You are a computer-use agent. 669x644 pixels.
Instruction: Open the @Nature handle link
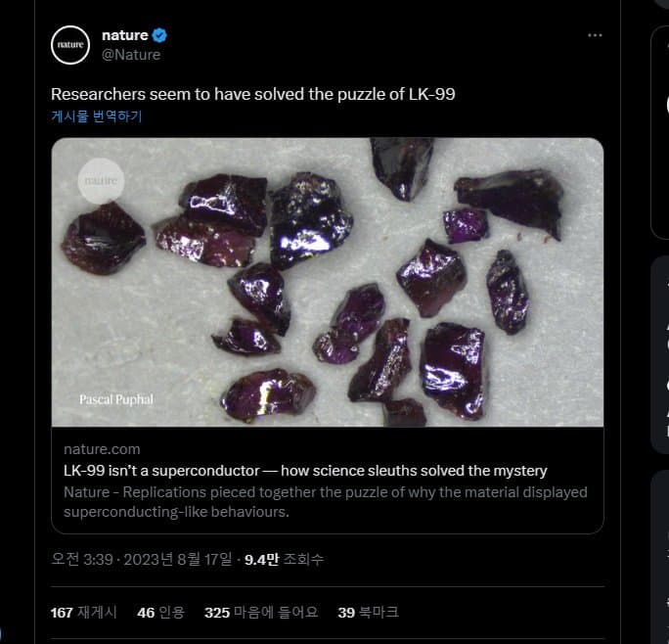tap(131, 55)
